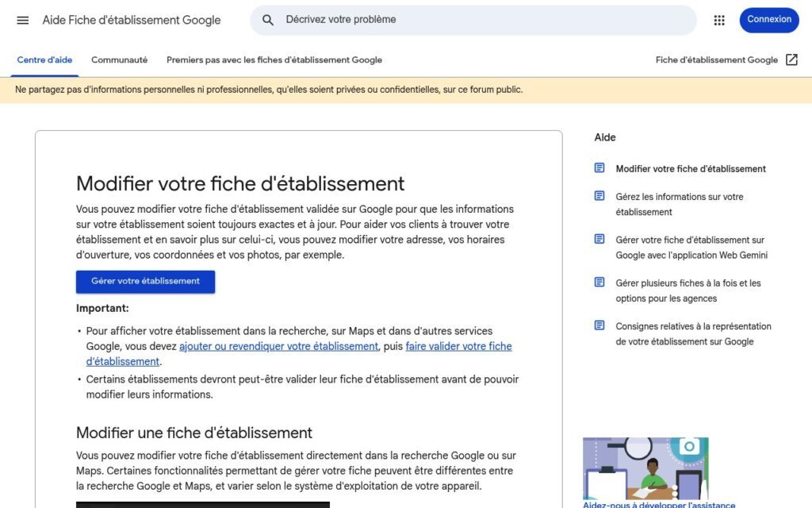Click the Important: label
Screen dimensions: 812x508
[102, 309]
